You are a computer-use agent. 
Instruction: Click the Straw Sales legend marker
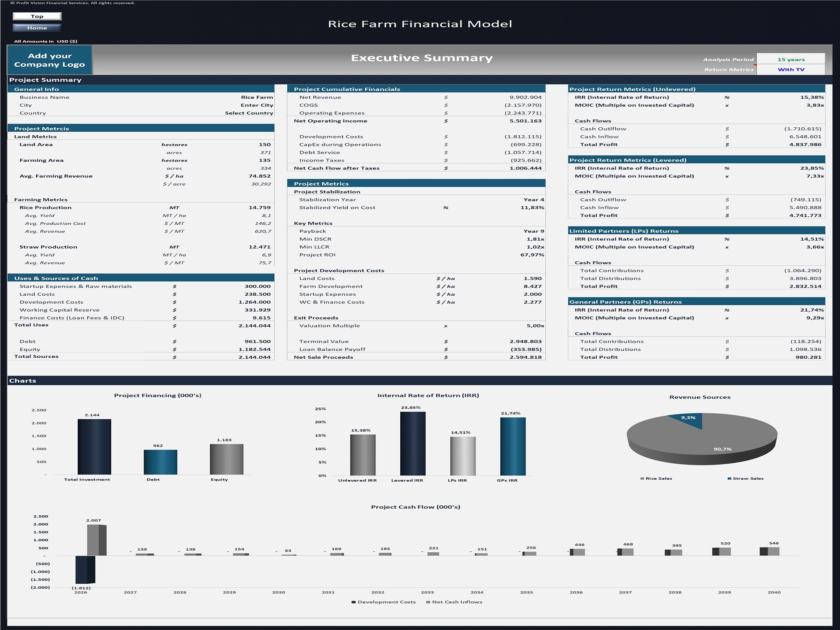(730, 478)
